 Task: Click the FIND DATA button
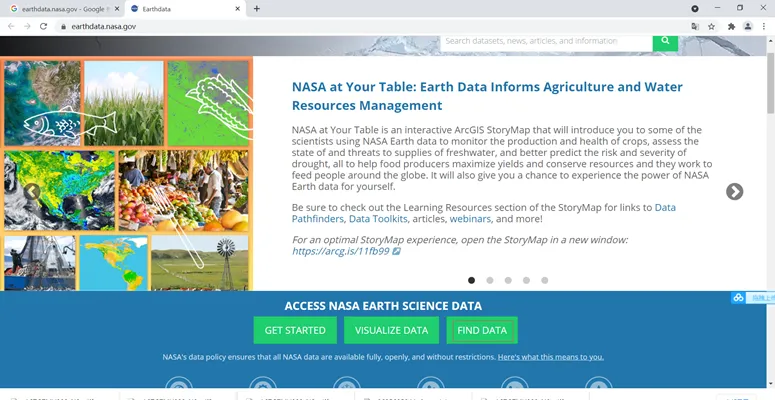pos(482,330)
